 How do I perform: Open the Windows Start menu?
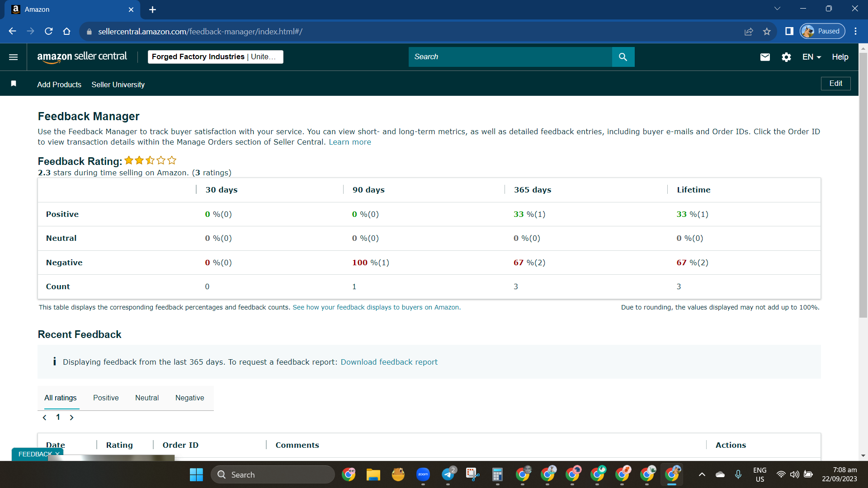point(196,474)
